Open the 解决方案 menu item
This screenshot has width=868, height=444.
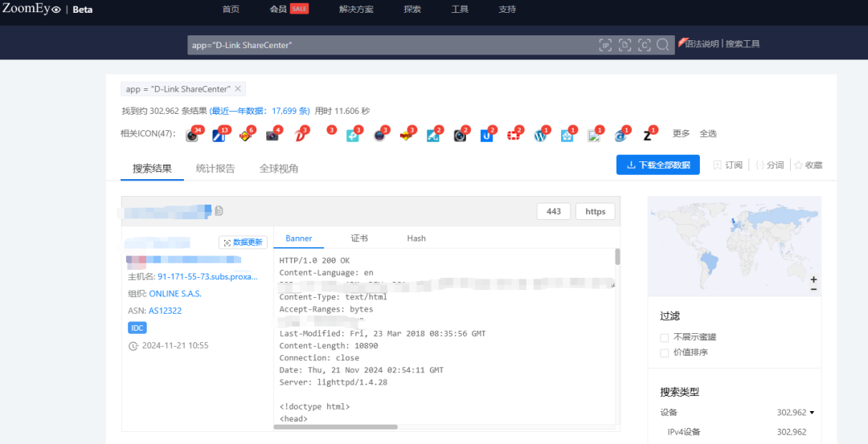pos(356,9)
